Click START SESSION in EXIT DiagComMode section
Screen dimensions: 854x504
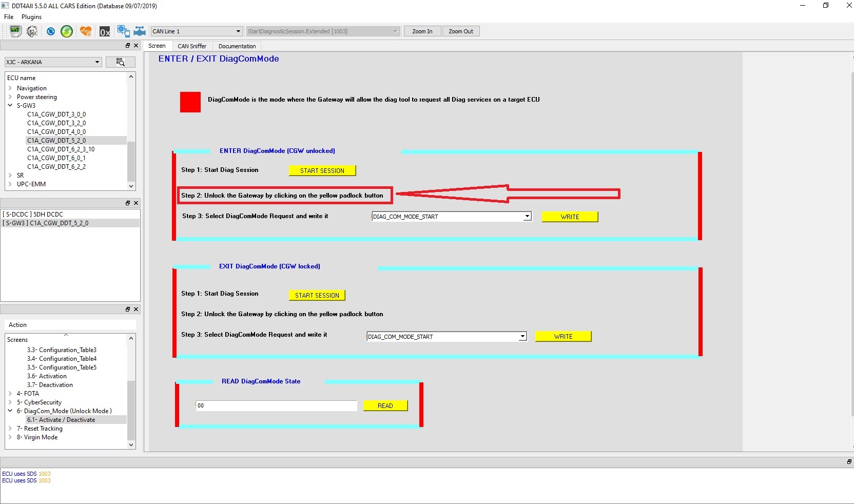[x=317, y=295]
